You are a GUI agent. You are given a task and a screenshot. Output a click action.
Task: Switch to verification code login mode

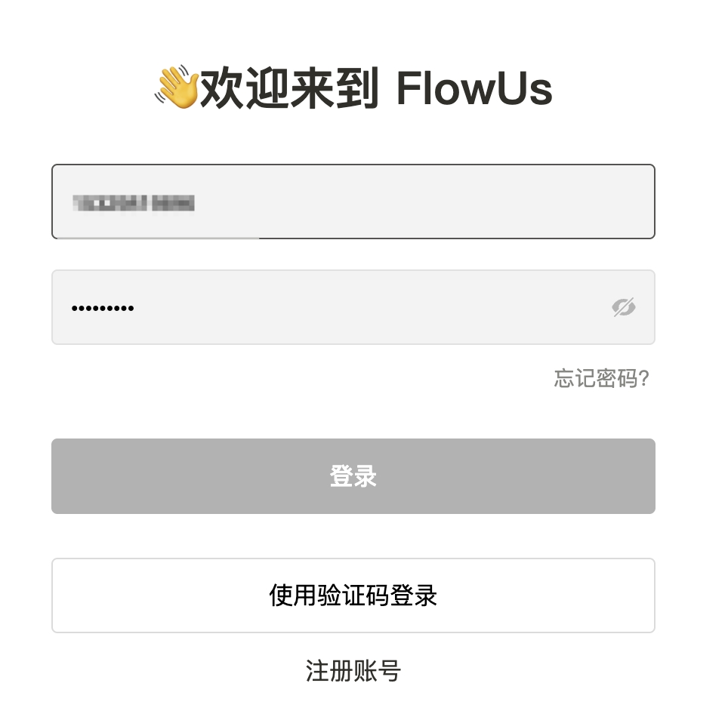[353, 595]
